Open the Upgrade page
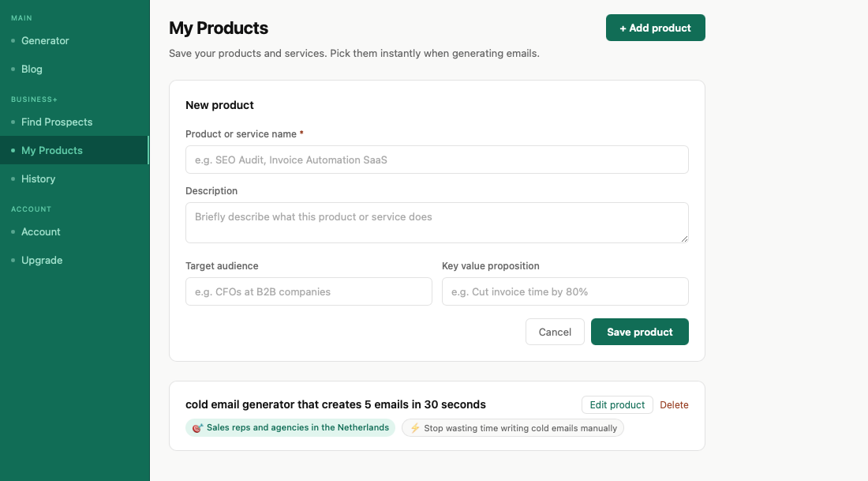This screenshot has width=868, height=481. tap(42, 260)
